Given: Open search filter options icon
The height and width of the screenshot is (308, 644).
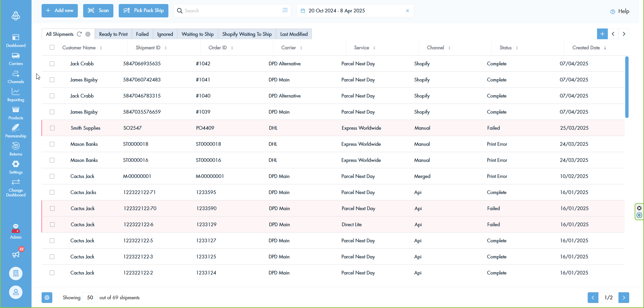Looking at the screenshot, I should (x=285, y=10).
